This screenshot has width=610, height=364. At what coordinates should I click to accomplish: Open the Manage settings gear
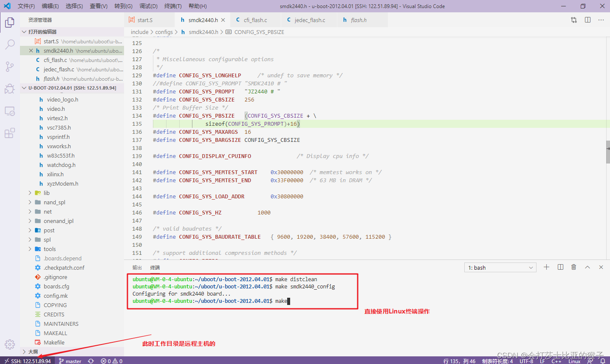tap(10, 344)
